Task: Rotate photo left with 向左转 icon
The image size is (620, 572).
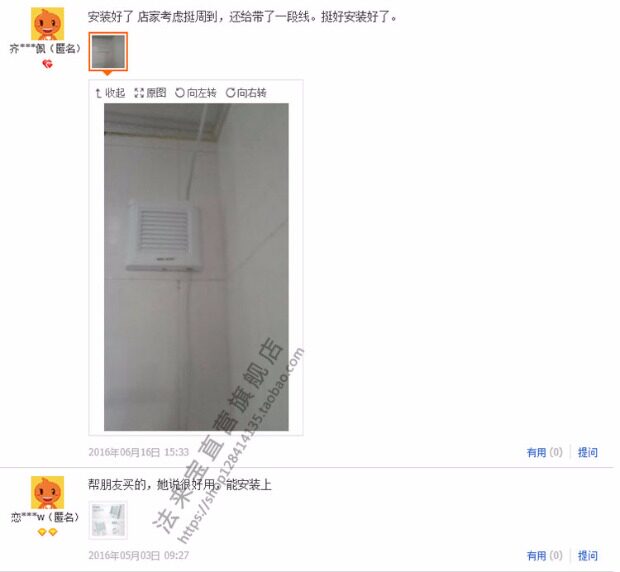Action: click(x=196, y=93)
